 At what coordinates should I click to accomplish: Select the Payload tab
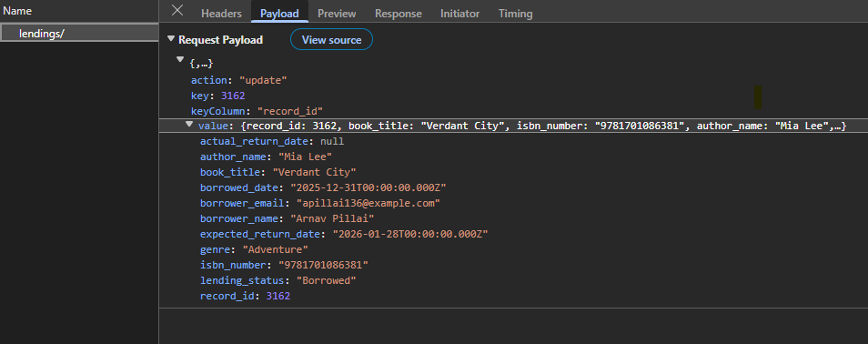point(279,14)
